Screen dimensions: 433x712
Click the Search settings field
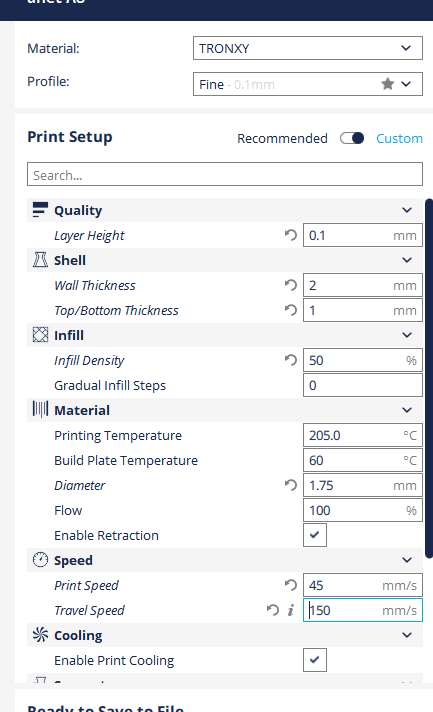click(225, 174)
